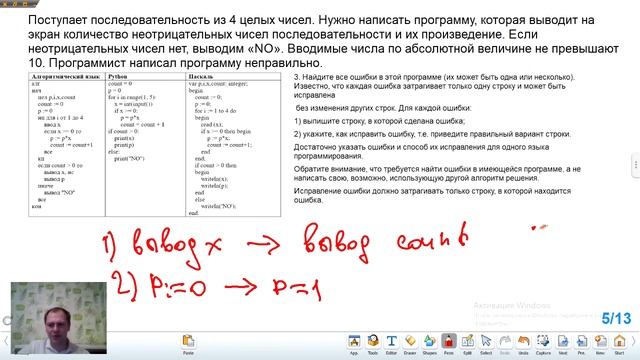Click the Паскаль column header

200,76
